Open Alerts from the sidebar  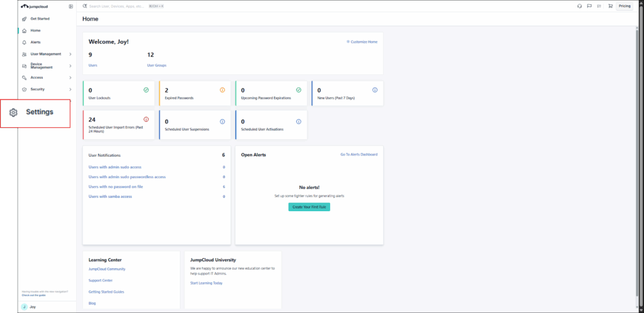pyautogui.click(x=35, y=42)
